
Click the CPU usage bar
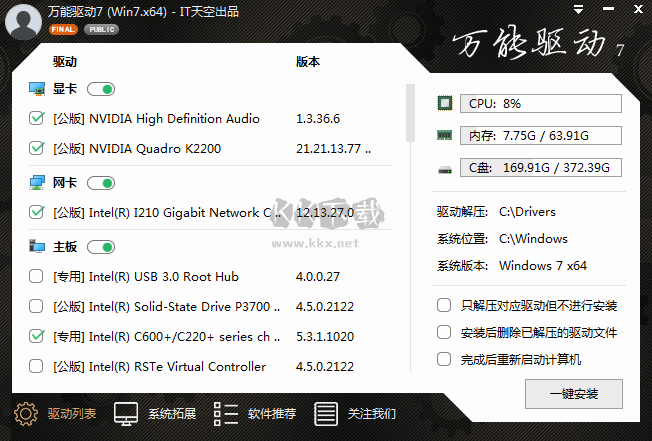(541, 103)
